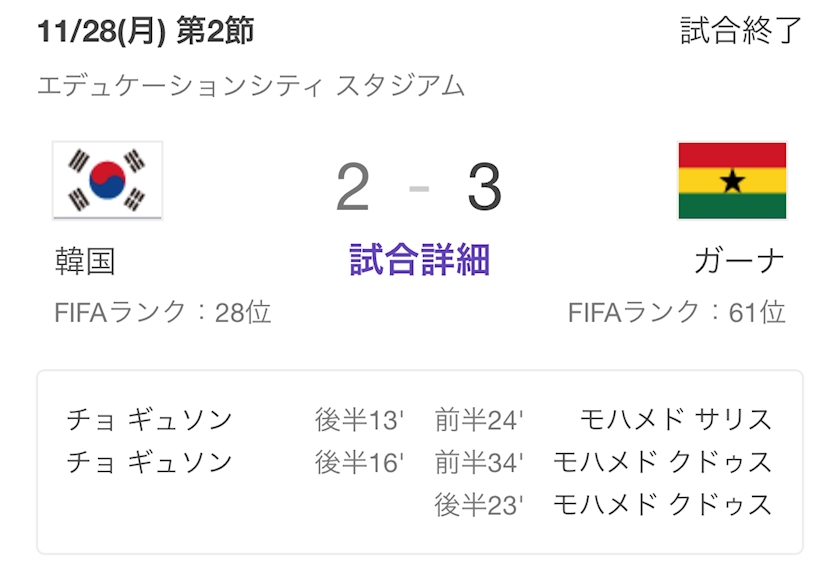The height and width of the screenshot is (576, 840).
Task: Select the ガーナ team name
Action: [x=739, y=262]
